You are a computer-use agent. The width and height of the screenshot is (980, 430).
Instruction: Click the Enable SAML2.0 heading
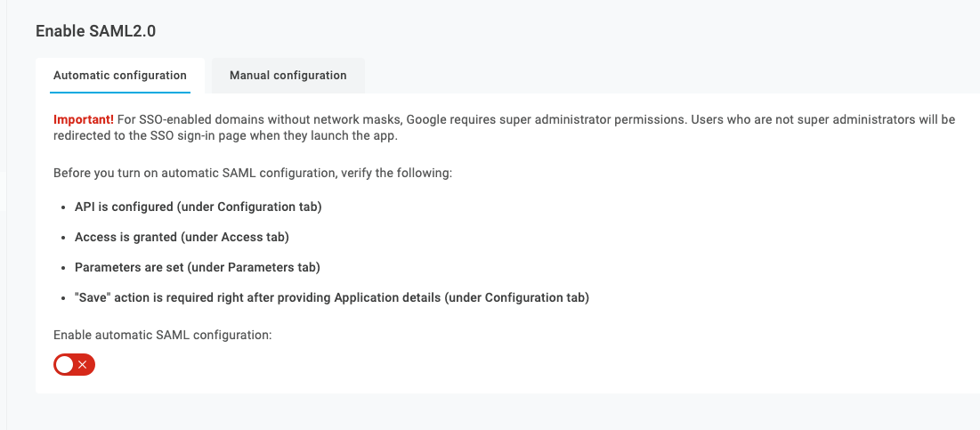coord(95,31)
